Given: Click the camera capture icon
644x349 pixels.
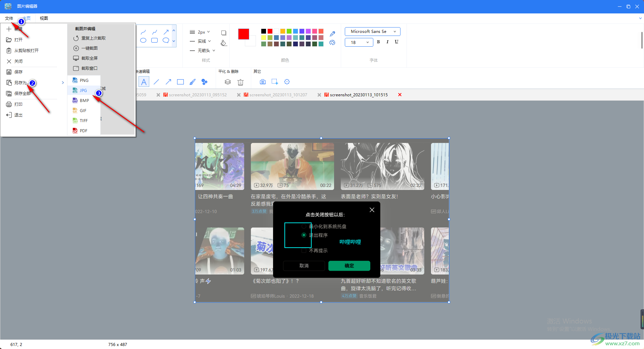Looking at the screenshot, I should [x=263, y=82].
